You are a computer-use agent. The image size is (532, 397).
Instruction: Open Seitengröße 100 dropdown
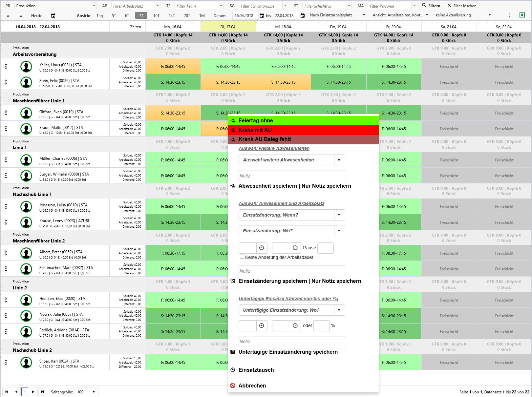click(86, 392)
